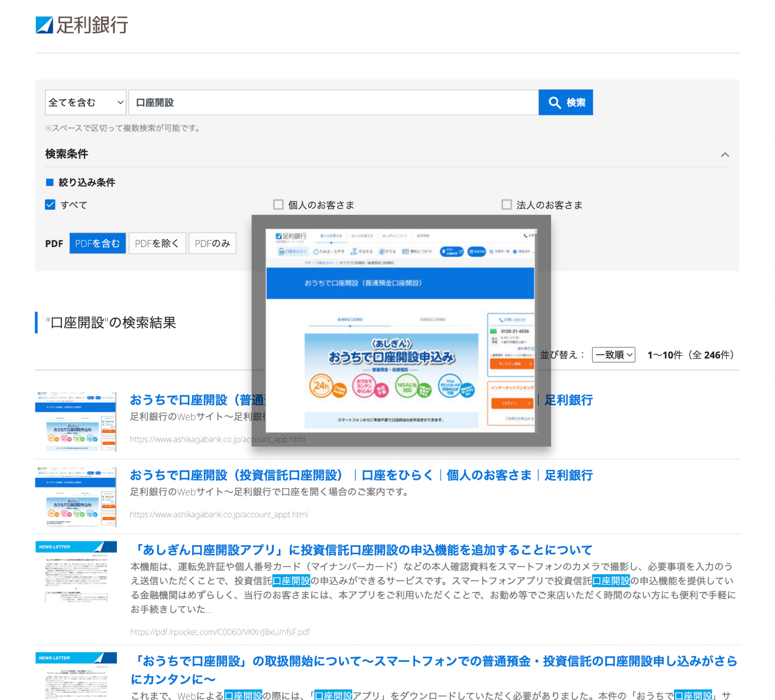
Task: Collapse the 検索条件 section chevron
Action: [725, 154]
